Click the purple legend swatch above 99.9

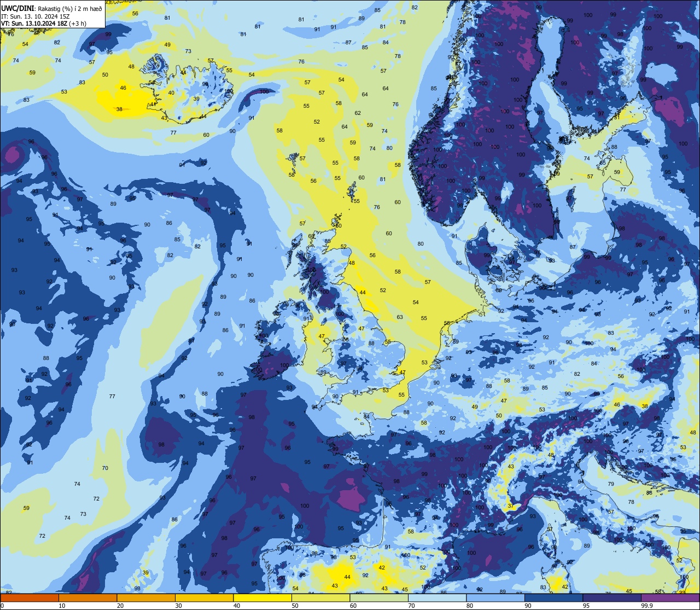[670, 597]
